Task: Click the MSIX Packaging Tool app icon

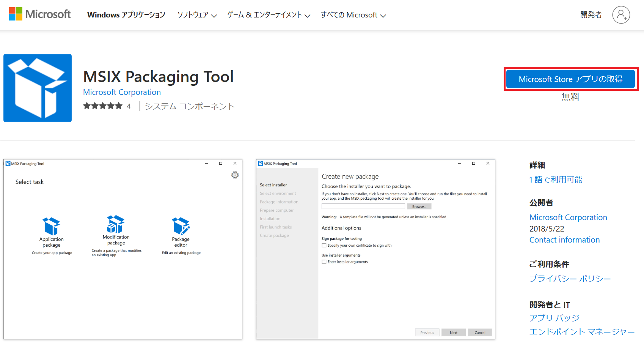Action: [38, 88]
